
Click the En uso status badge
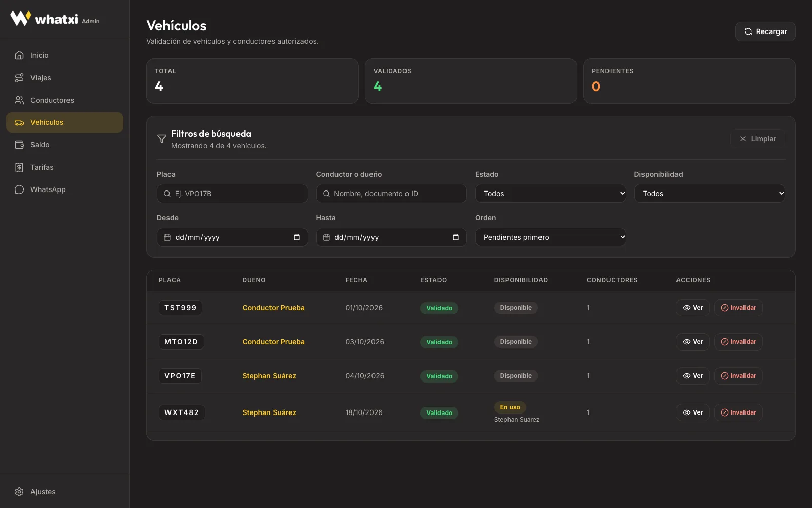[x=510, y=407]
